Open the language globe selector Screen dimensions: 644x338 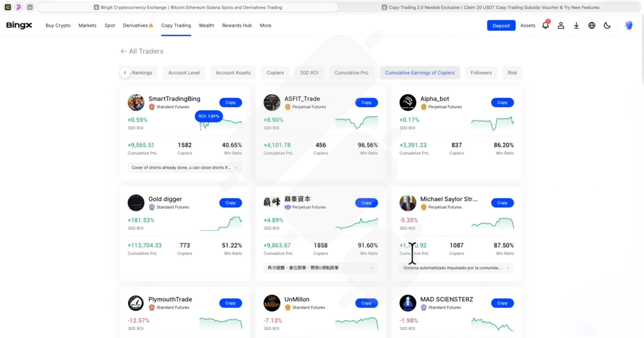(x=592, y=25)
